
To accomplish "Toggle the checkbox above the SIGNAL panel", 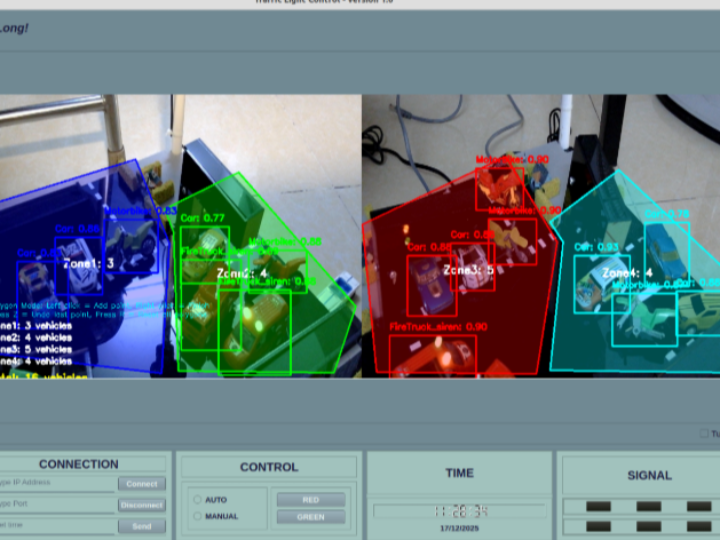I will tap(703, 434).
